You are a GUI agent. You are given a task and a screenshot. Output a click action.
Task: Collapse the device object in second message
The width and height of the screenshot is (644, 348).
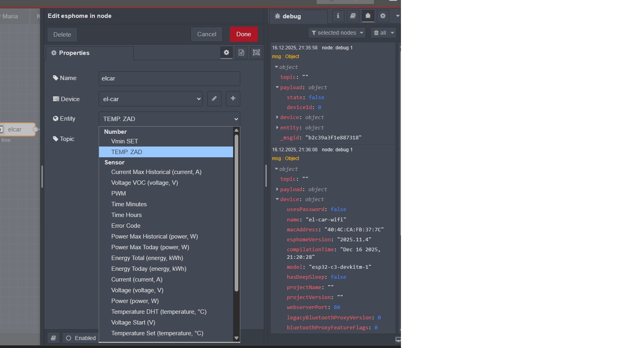pos(277,199)
